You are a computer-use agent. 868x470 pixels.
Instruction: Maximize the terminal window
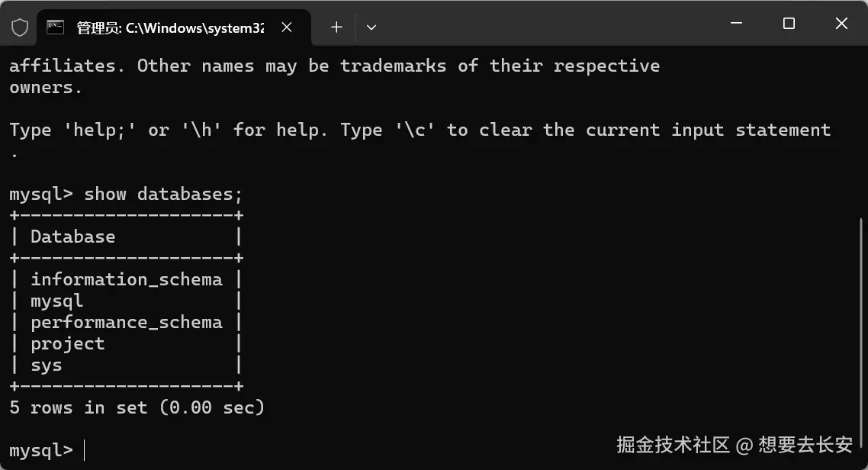tap(789, 23)
